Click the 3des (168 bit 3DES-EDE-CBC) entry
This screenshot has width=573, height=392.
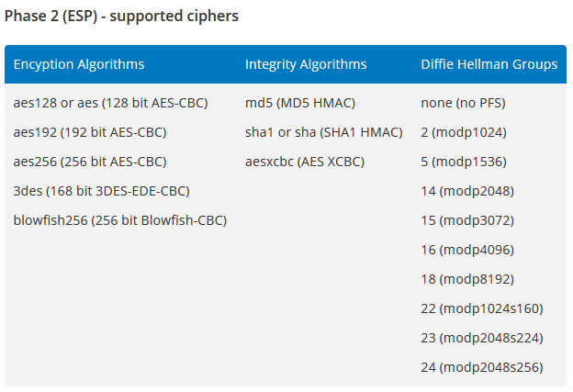coord(102,191)
